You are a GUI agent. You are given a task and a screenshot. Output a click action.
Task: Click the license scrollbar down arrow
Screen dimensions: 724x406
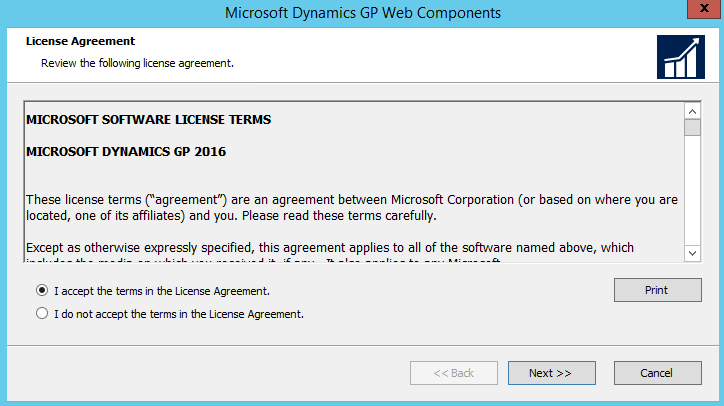click(692, 254)
